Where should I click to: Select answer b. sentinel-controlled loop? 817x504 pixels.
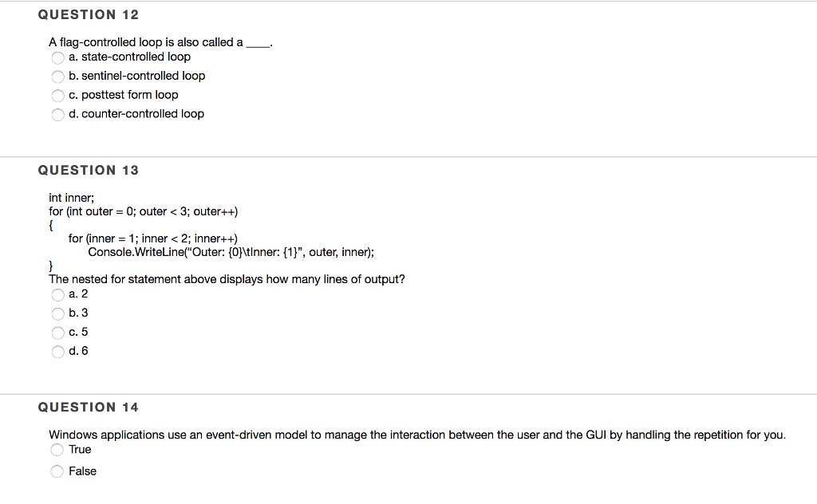57,77
